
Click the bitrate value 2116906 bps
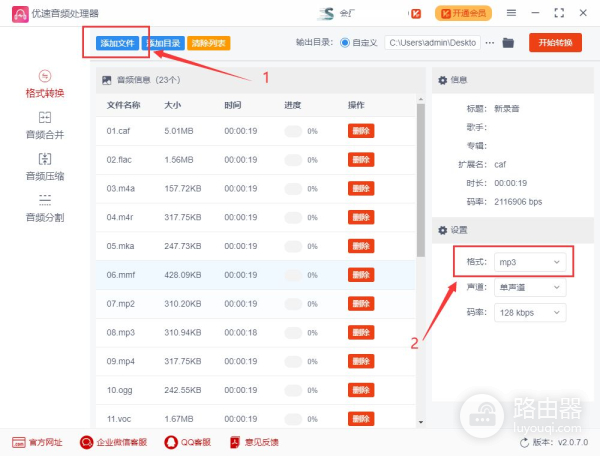point(518,202)
